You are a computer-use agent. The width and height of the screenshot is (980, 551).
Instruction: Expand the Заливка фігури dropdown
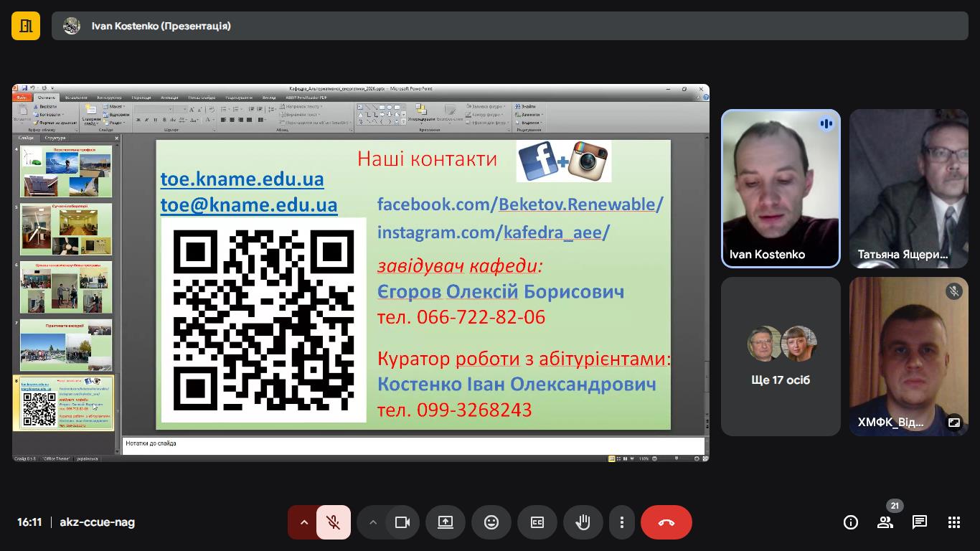pos(485,107)
